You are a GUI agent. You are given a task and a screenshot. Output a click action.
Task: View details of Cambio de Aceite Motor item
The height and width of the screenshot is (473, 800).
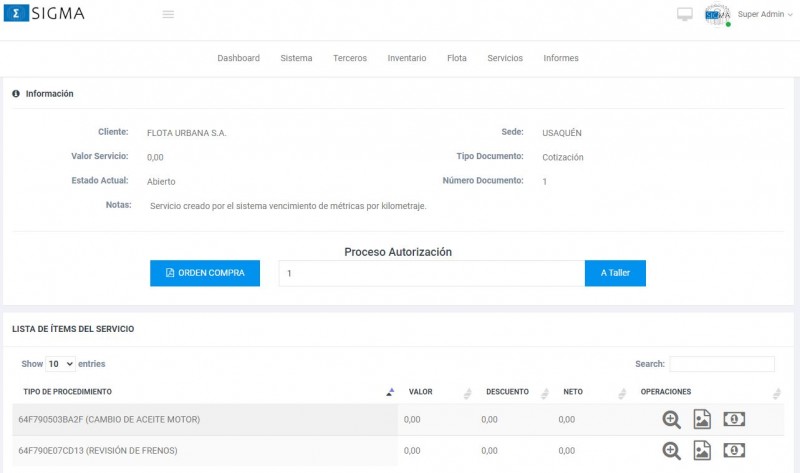pyautogui.click(x=672, y=420)
